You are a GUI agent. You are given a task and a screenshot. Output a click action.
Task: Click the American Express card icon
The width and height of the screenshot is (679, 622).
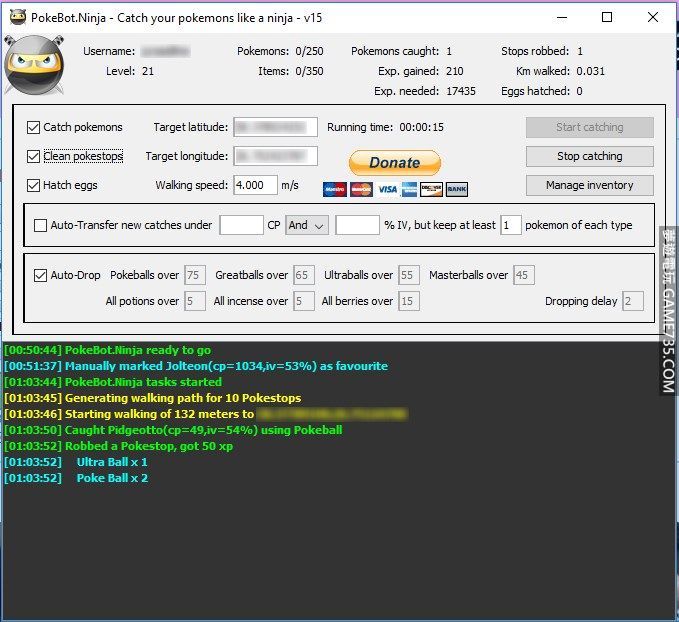(x=410, y=189)
